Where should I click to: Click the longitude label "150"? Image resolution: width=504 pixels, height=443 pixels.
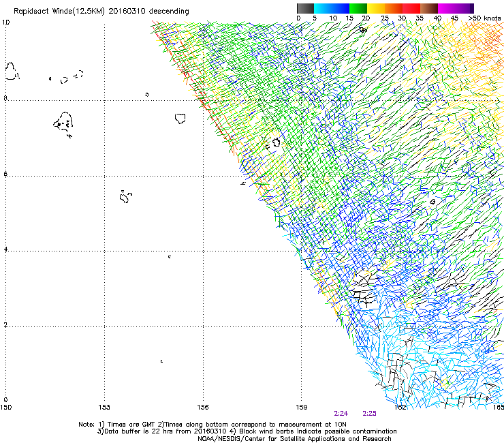point(5,408)
